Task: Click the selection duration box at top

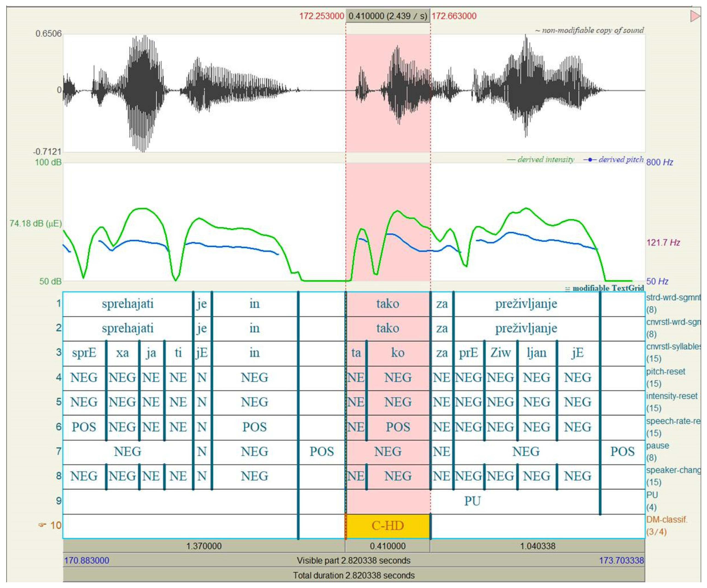Action: (387, 16)
